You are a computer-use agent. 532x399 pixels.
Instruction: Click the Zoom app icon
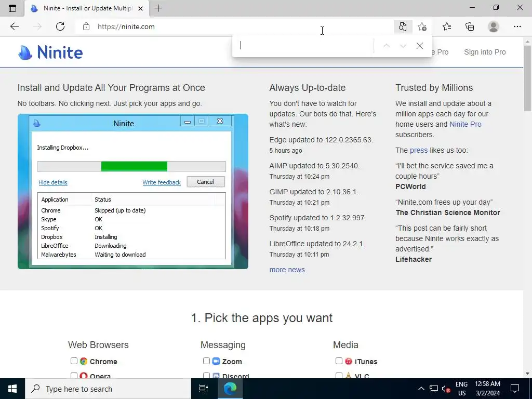216,361
